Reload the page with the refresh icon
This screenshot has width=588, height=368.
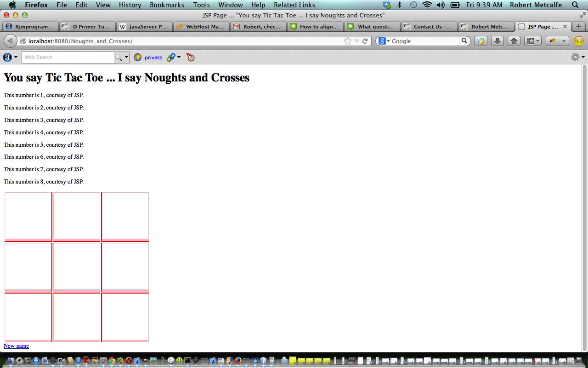click(x=365, y=41)
